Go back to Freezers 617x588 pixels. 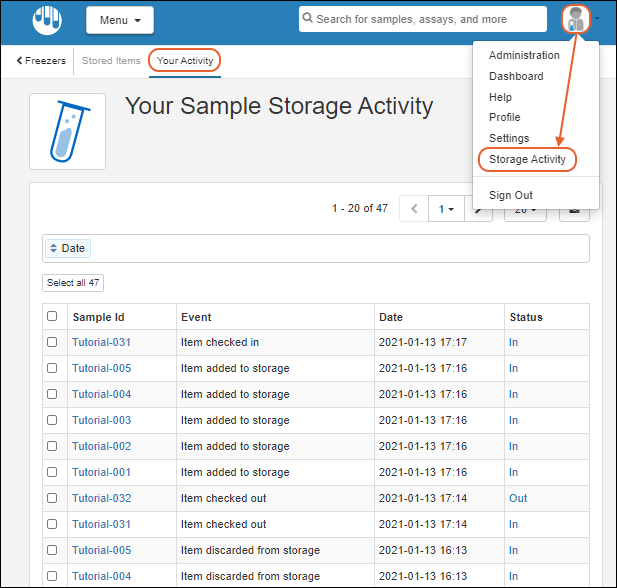click(x=41, y=61)
